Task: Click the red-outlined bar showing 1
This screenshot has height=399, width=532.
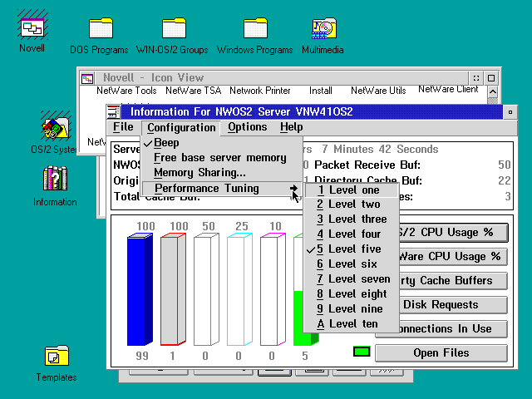Action: coord(173,289)
